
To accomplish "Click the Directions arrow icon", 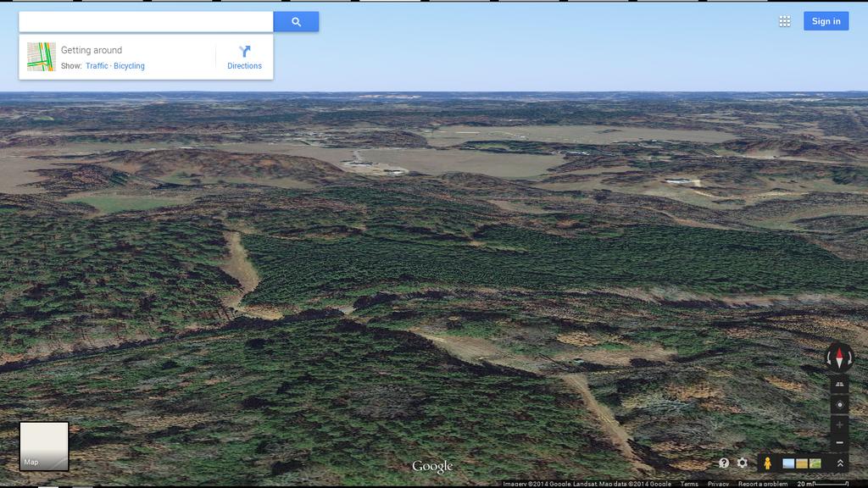I will coord(244,52).
